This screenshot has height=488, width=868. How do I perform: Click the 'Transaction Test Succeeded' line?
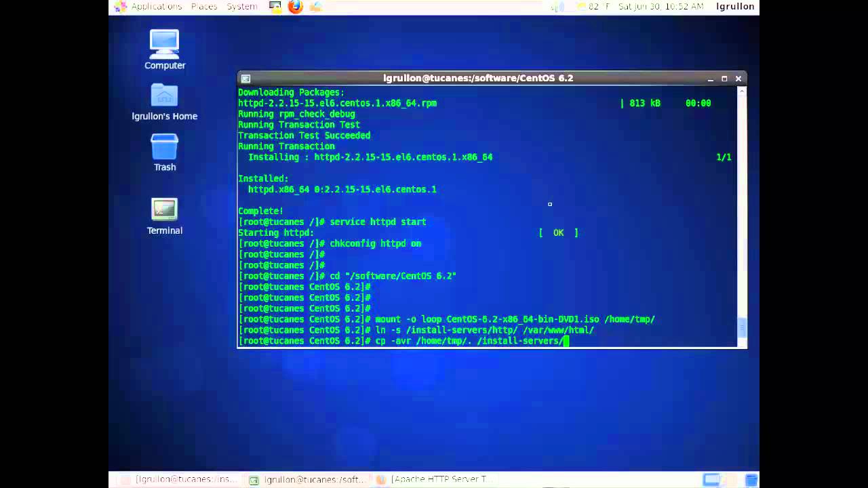[304, 136]
